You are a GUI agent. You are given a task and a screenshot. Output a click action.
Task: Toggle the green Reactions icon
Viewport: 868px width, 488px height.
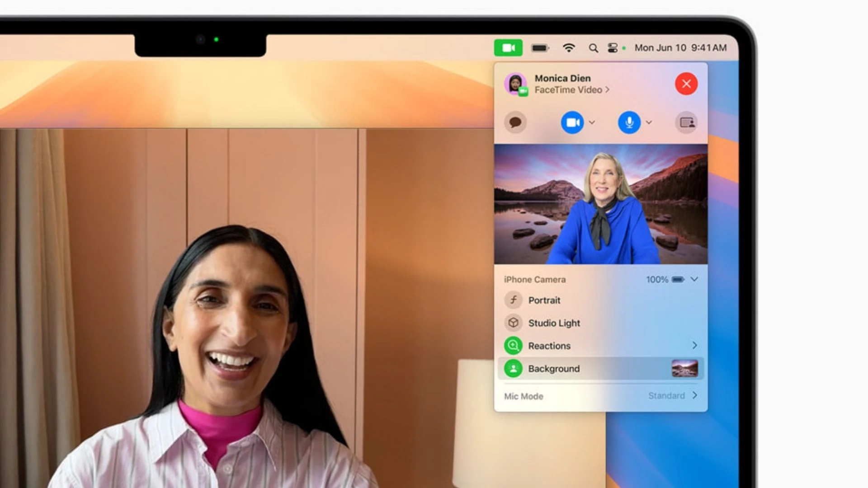pos(513,346)
